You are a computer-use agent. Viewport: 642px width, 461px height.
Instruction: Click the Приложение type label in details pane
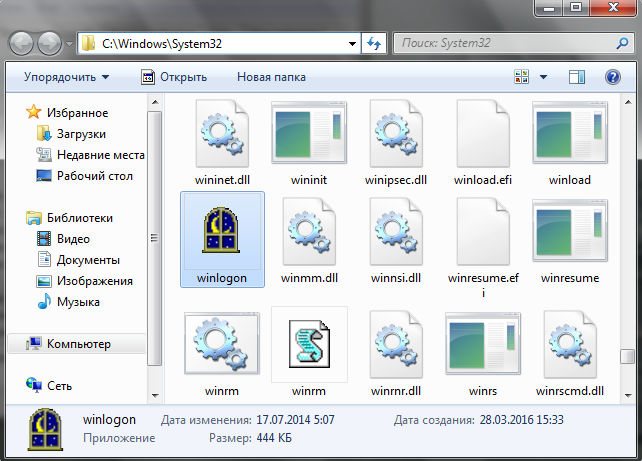pos(119,438)
